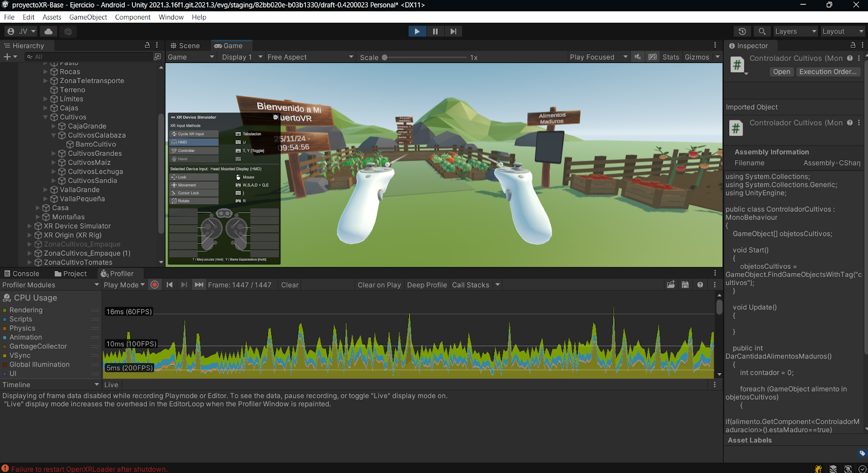Open Undo History icon
The width and height of the screenshot is (868, 473).
click(742, 31)
